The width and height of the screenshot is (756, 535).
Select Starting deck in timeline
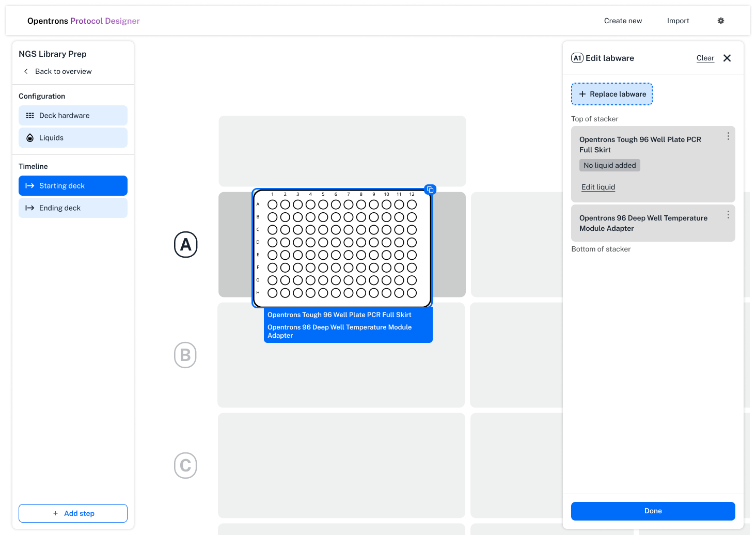pos(73,186)
